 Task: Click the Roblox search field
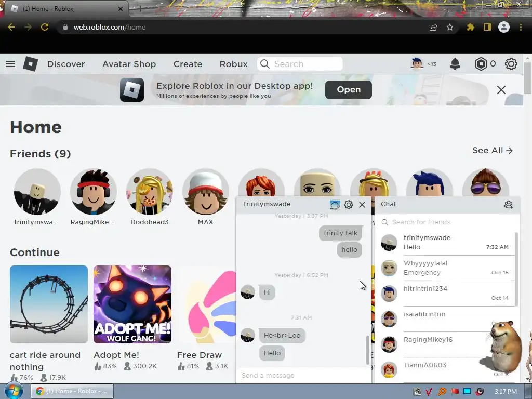[300, 64]
